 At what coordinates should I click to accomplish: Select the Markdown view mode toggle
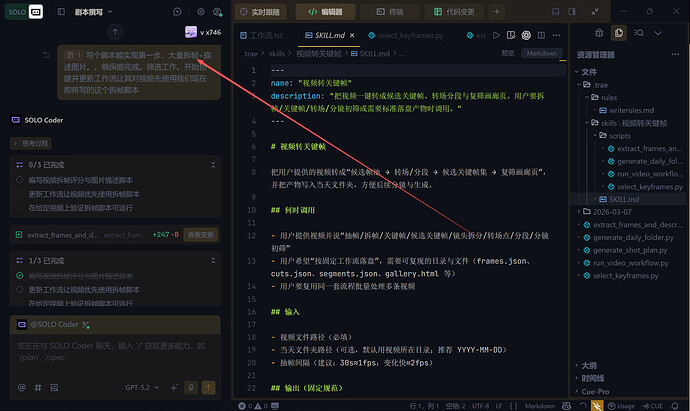[x=542, y=53]
